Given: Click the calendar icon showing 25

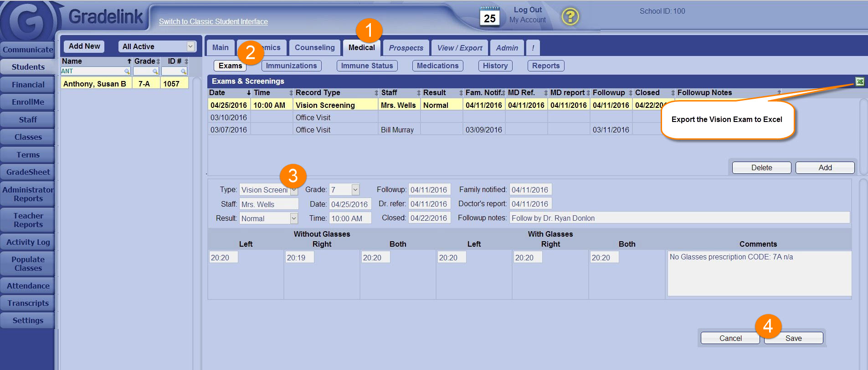Looking at the screenshot, I should tap(489, 16).
